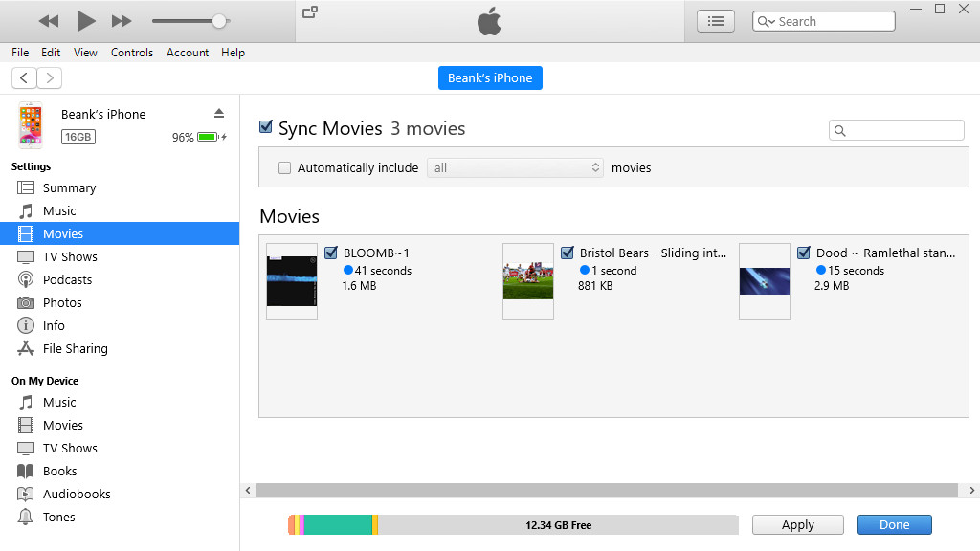
Task: Click the horizontal scrollbar track
Action: click(607, 491)
